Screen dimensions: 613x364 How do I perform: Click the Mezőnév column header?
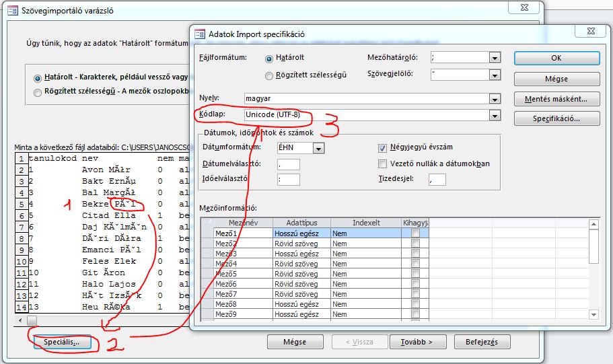point(243,223)
